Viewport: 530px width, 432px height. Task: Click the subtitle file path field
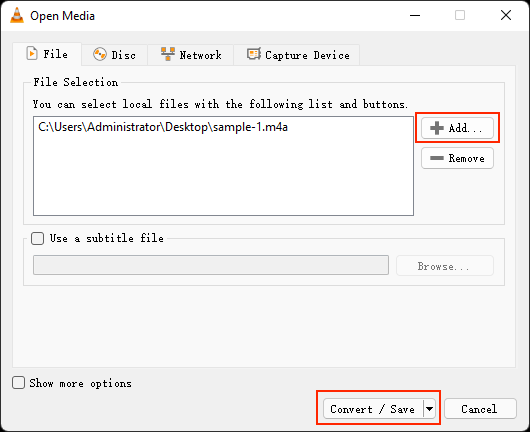(x=211, y=265)
